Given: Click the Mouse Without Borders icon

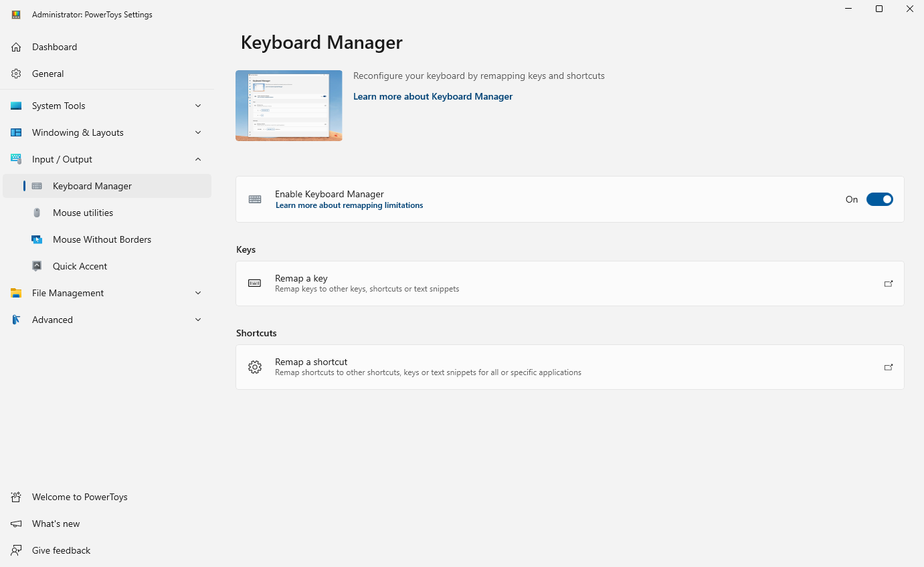Looking at the screenshot, I should pos(37,239).
